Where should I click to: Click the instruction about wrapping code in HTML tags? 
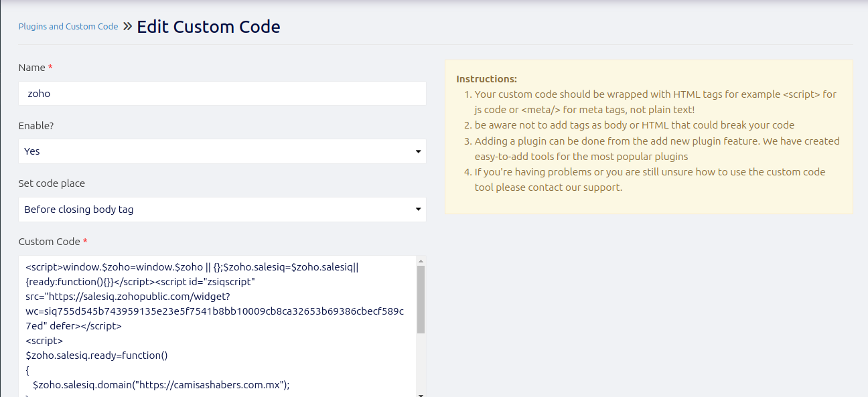pyautogui.click(x=655, y=102)
